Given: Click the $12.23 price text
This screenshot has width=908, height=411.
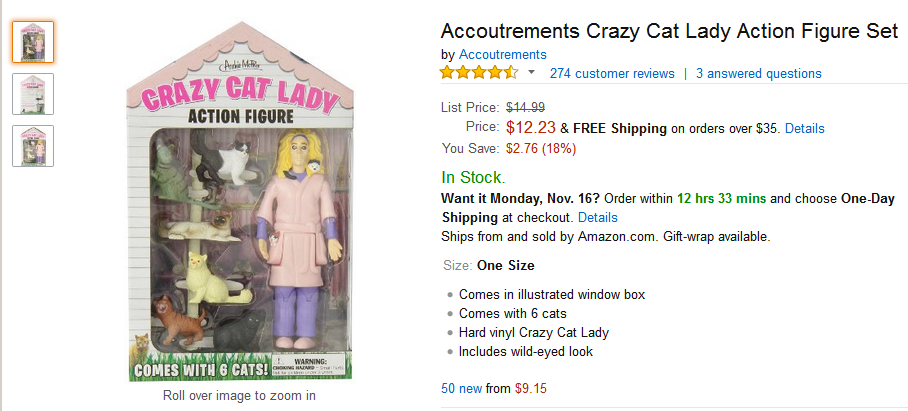Looking at the screenshot, I should (x=531, y=127).
